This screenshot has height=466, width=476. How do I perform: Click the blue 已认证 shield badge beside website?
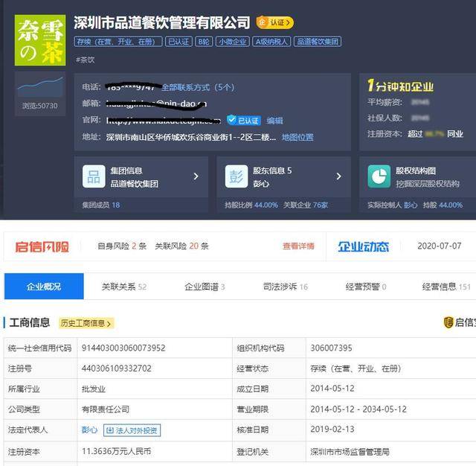click(244, 121)
